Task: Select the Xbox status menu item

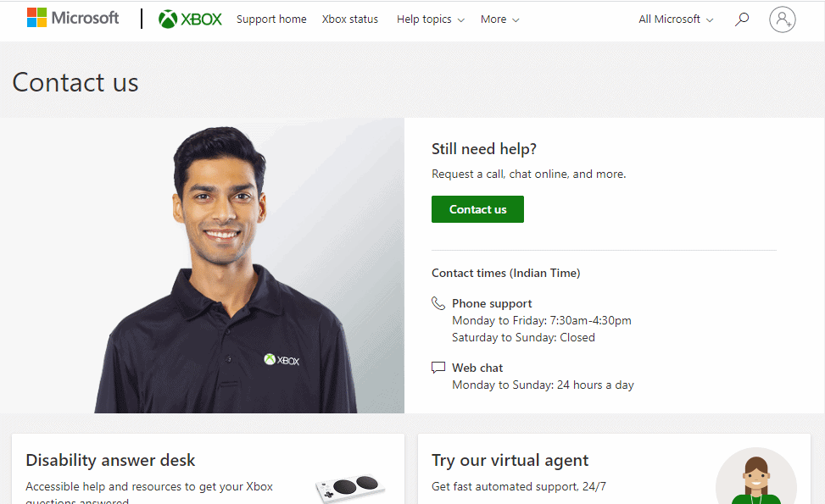Action: coord(349,19)
